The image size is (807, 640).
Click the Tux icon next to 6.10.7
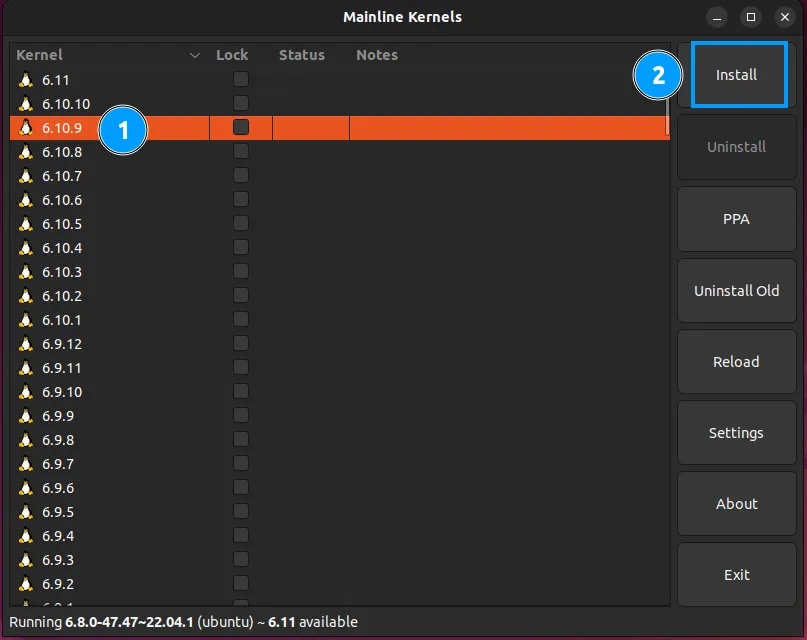(x=26, y=176)
